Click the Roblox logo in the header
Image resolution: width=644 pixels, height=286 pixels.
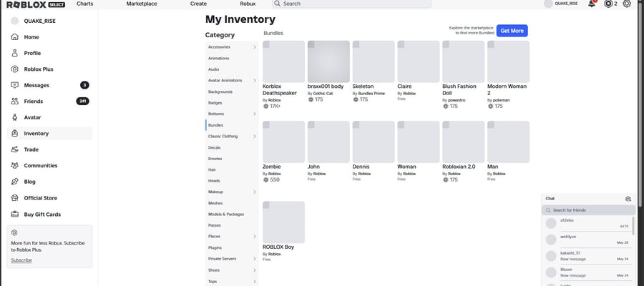click(x=35, y=4)
